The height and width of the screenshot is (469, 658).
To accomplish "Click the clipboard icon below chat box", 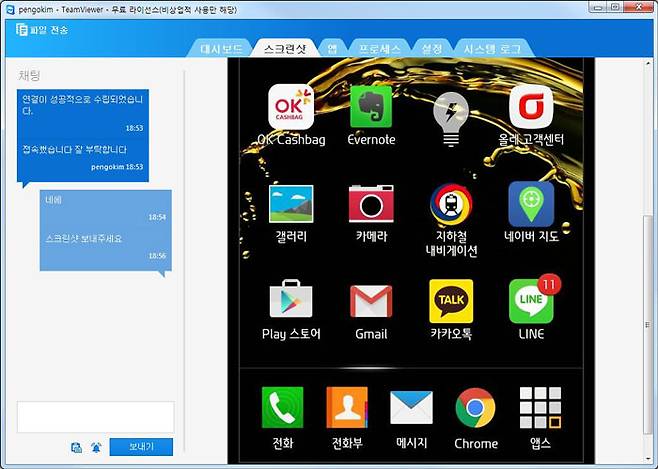I will [x=77, y=447].
